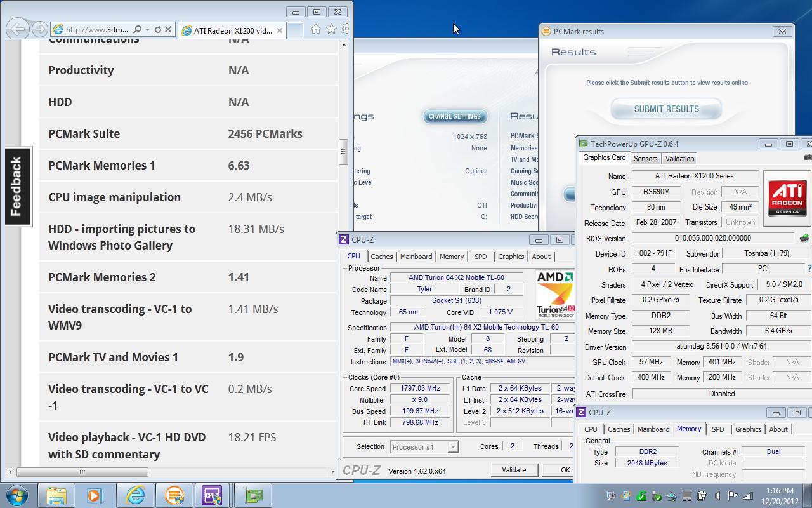This screenshot has width=812, height=508.
Task: Open Windows Media Player from taskbar
Action: (96, 495)
